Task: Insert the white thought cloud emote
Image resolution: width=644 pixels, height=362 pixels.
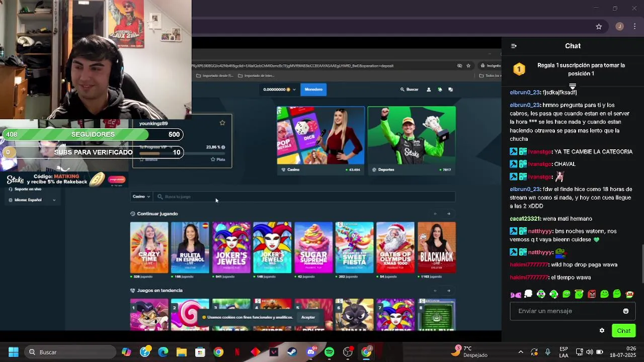Action: coord(528,294)
